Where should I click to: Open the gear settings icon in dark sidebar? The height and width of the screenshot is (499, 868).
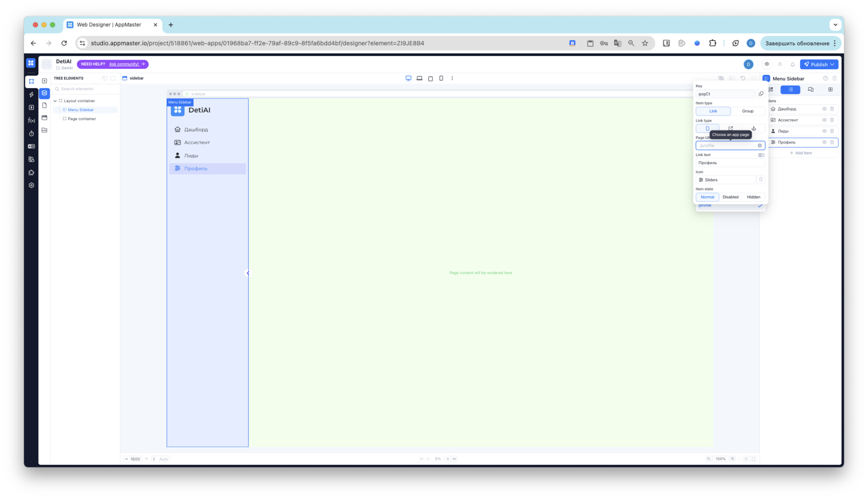click(31, 185)
